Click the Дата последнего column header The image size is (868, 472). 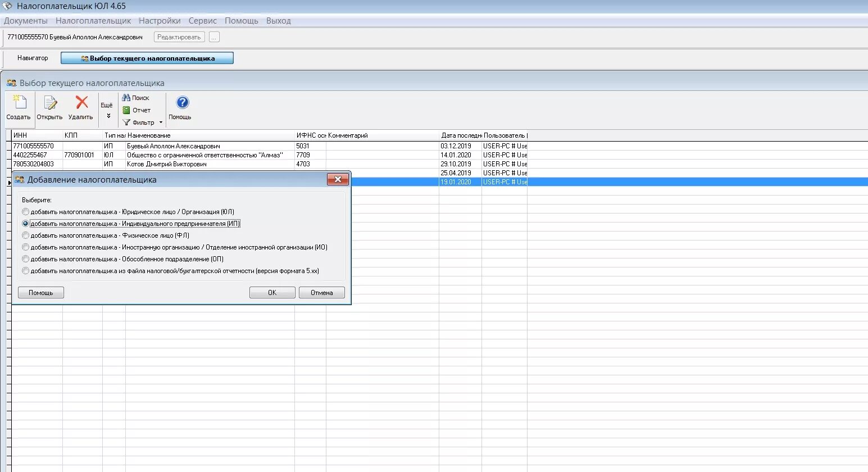pos(461,135)
